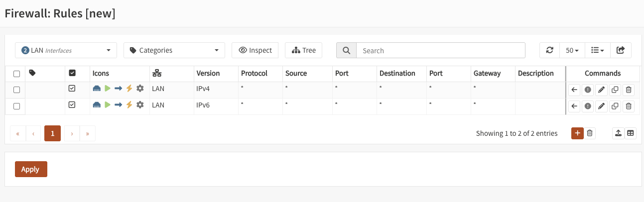Delete the IPv4 rule using trash icon
This screenshot has width=644, height=202.
[x=629, y=90]
